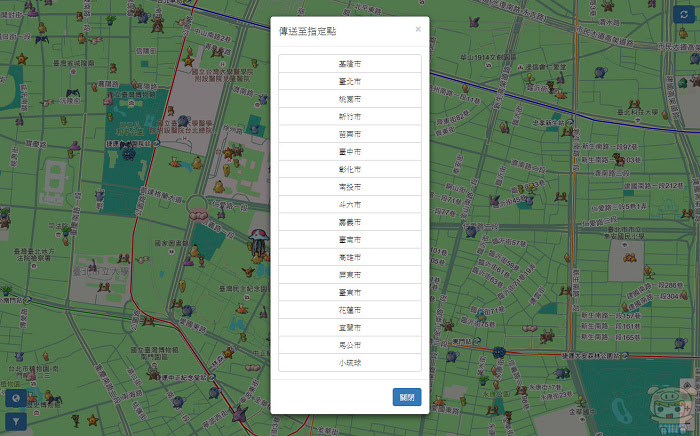Teleport to 小琉球
Screen dimensions: 700x436
350,363
